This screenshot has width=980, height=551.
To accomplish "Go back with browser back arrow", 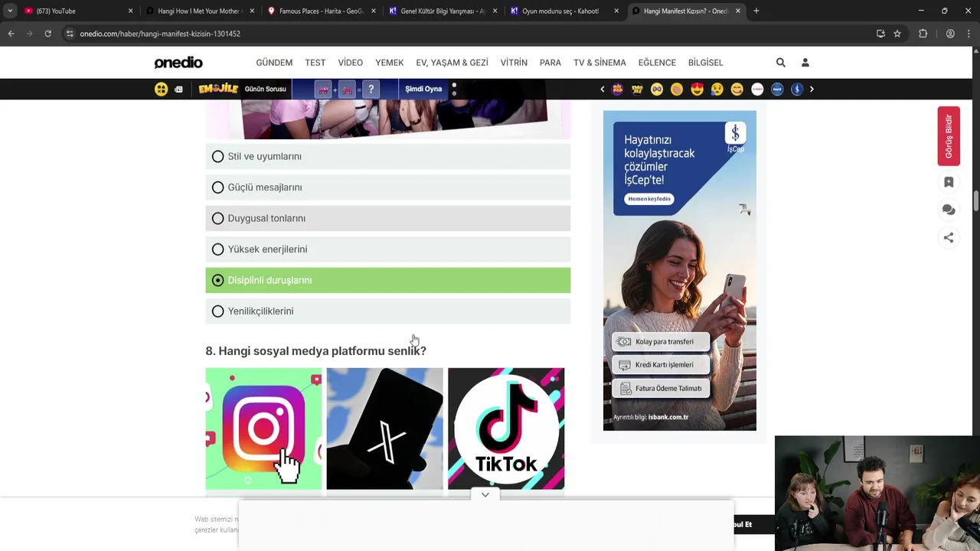I will [x=11, y=34].
